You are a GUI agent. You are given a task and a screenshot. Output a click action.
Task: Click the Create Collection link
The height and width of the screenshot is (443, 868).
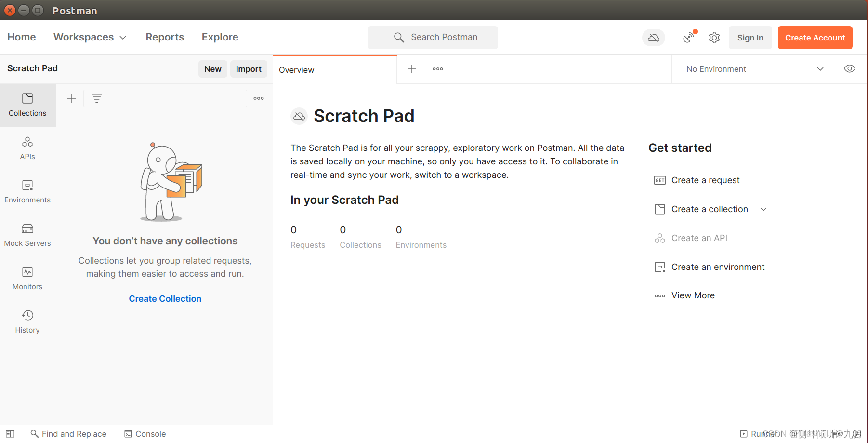[x=165, y=299]
